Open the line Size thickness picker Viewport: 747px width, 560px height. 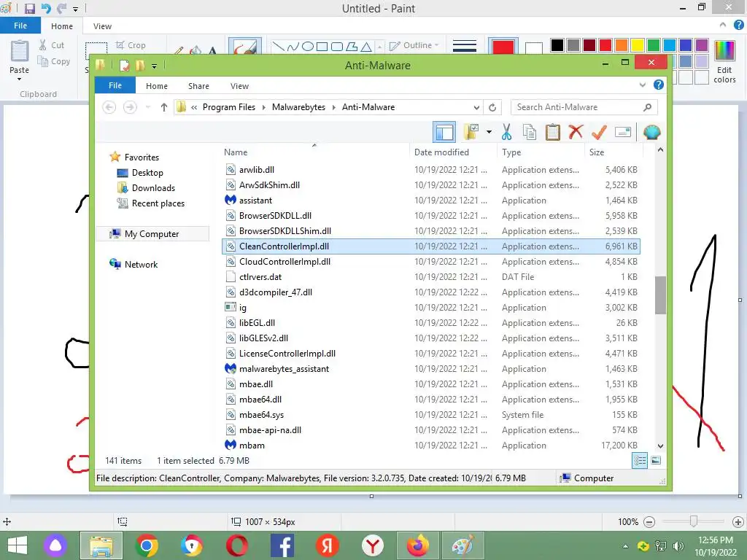(x=465, y=46)
